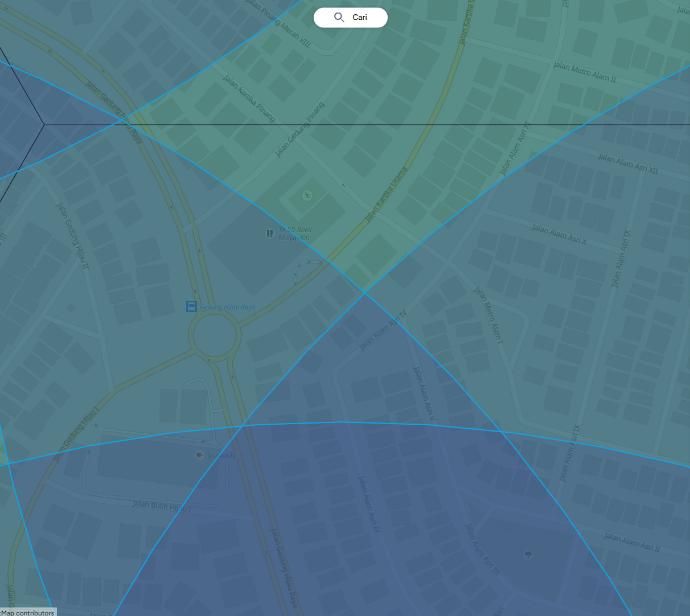Image resolution: width=690 pixels, height=616 pixels.
Task: Select the Gedung Hijau Raya bus stop icon
Action: tap(192, 307)
